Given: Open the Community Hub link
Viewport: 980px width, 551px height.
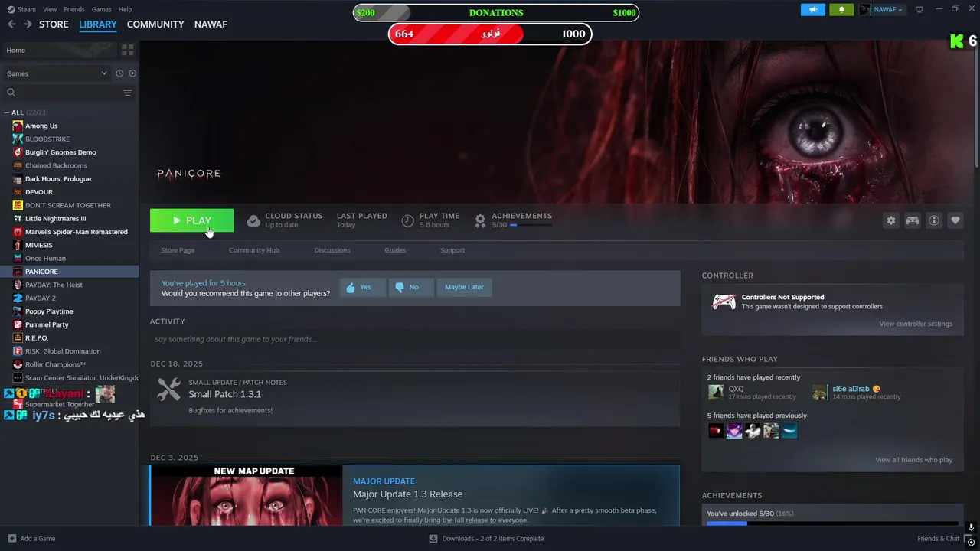Looking at the screenshot, I should (254, 250).
